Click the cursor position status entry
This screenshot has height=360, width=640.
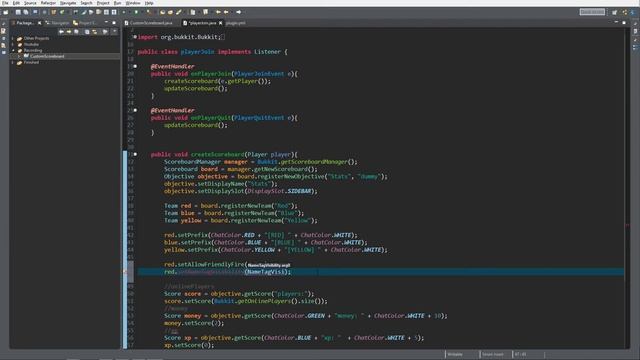(x=521, y=354)
